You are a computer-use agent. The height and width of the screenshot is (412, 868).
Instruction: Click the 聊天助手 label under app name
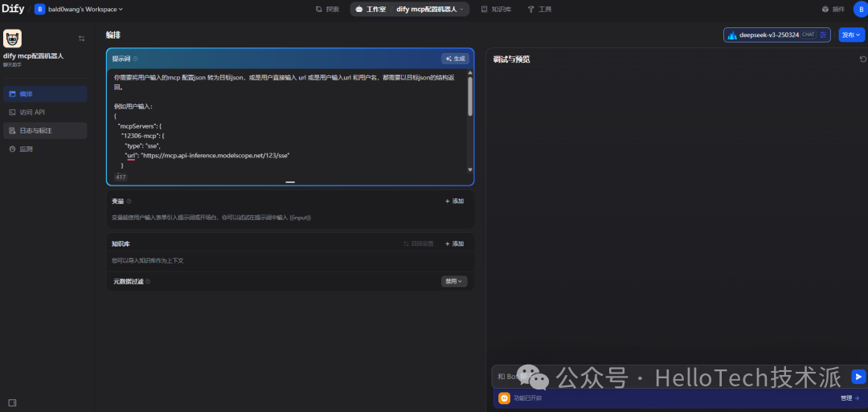[x=12, y=65]
